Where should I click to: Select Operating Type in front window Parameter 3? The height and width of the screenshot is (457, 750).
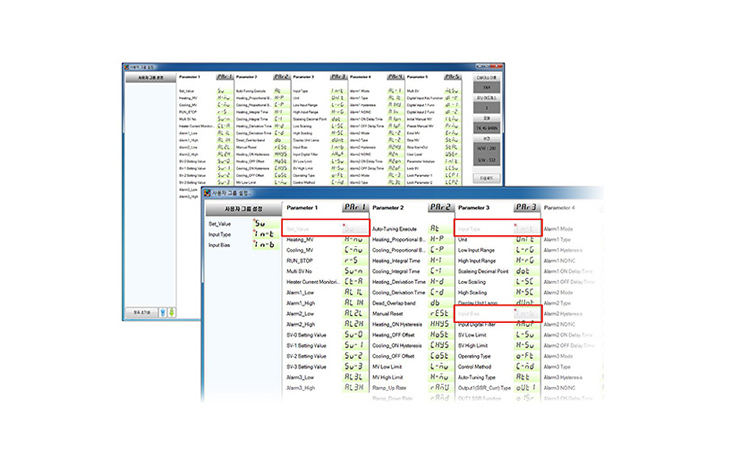[x=474, y=356]
